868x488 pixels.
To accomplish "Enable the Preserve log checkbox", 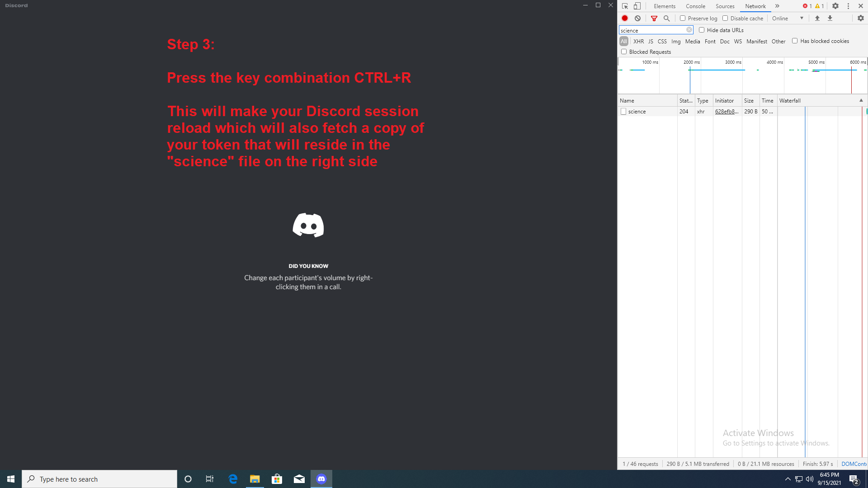I will (683, 18).
